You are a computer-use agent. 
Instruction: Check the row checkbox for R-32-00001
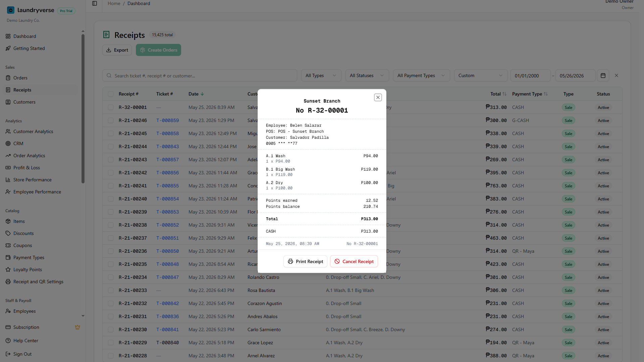tap(111, 107)
